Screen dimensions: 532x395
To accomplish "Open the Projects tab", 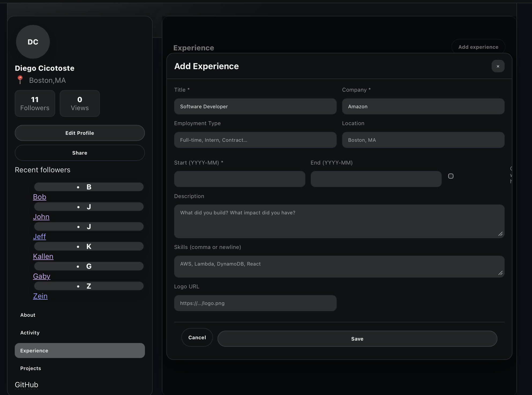I will [31, 368].
